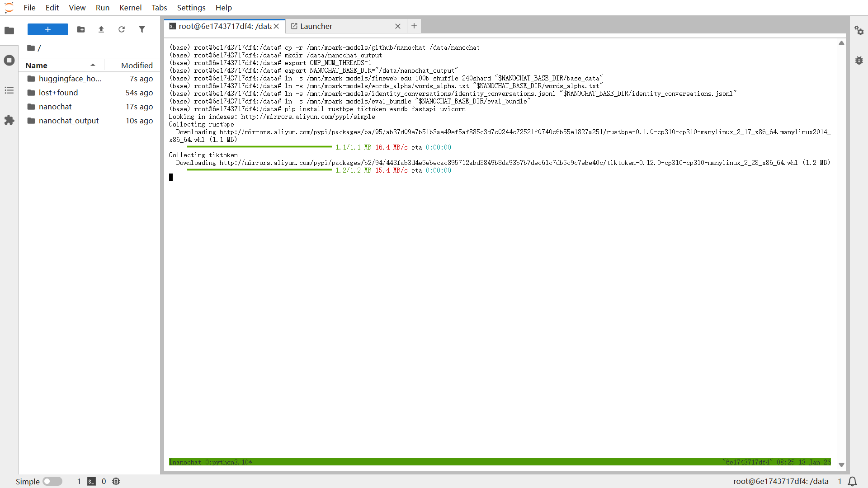This screenshot has width=868, height=488.
Task: Open the Extension Manager puzzle icon
Action: click(x=9, y=120)
